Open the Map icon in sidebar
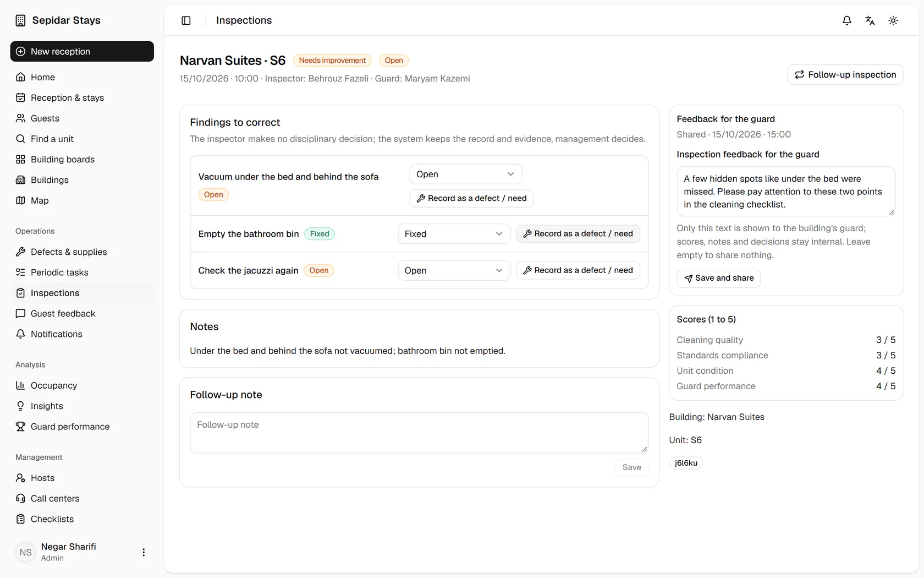The width and height of the screenshot is (924, 578). click(20, 200)
